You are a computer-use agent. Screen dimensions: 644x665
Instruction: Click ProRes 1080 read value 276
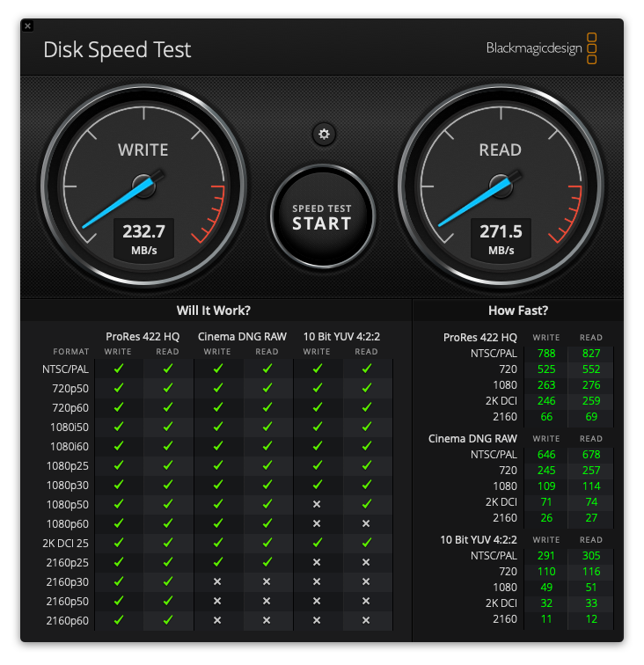coord(591,385)
